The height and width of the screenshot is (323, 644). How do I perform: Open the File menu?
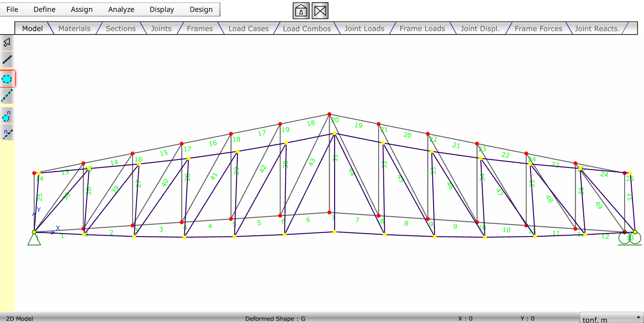pos(12,9)
